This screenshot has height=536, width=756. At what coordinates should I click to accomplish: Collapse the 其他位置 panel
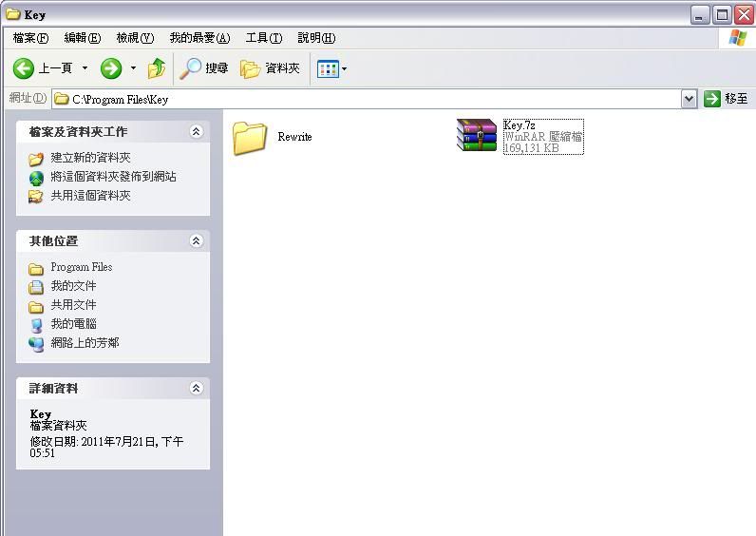click(196, 241)
